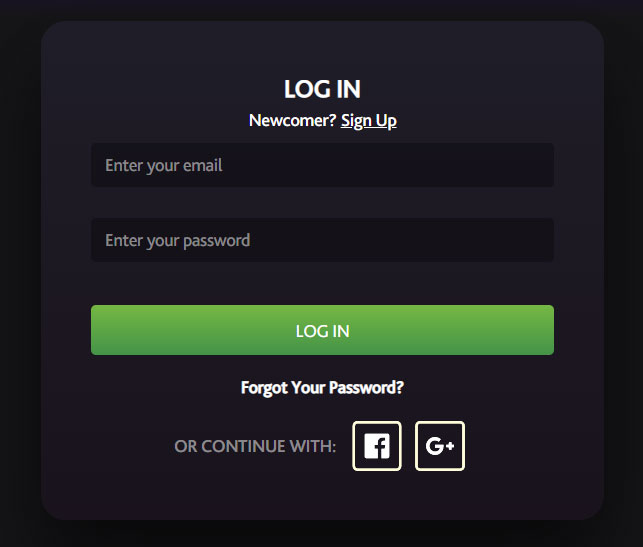Viewport: 643px width, 547px height.
Task: Select the LOG IN heading text
Action: click(322, 89)
